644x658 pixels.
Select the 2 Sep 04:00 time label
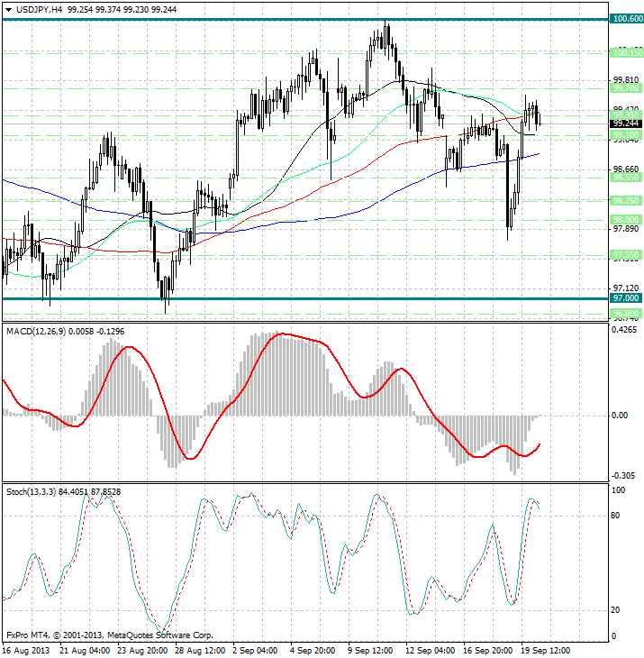tap(255, 651)
